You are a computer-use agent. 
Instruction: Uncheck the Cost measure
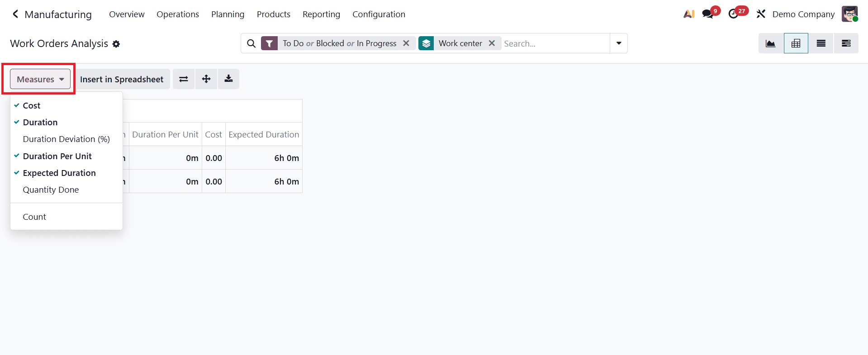click(x=66, y=105)
